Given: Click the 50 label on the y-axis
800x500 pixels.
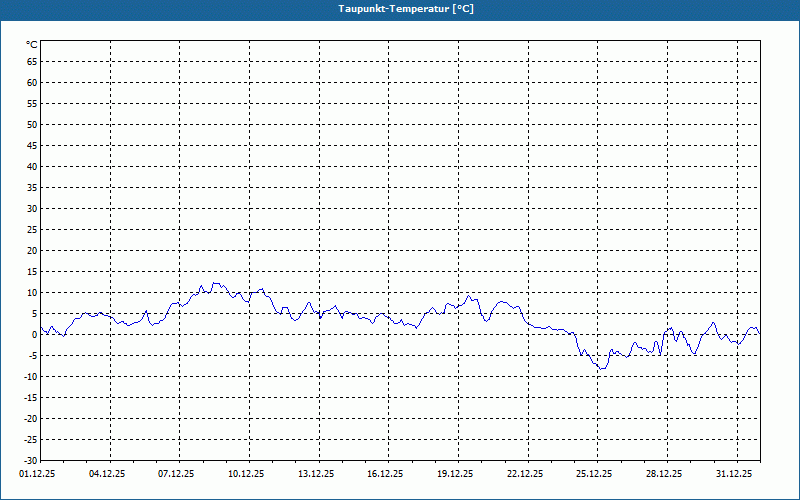Looking at the screenshot, I should coord(31,124).
